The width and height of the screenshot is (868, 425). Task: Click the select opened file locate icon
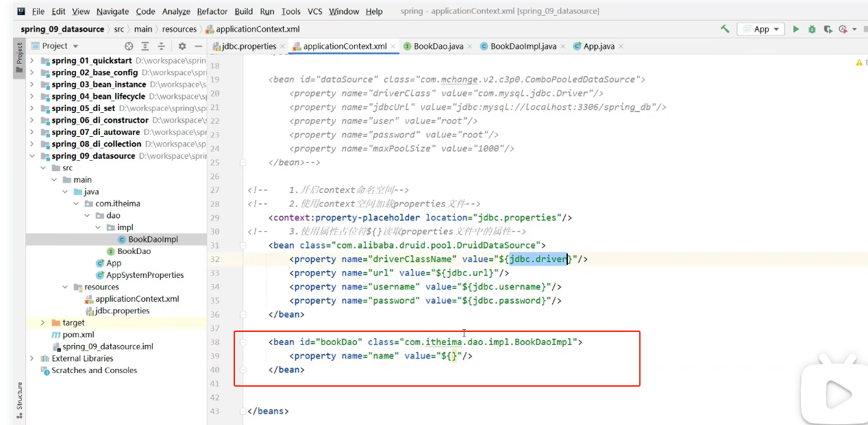[x=129, y=46]
